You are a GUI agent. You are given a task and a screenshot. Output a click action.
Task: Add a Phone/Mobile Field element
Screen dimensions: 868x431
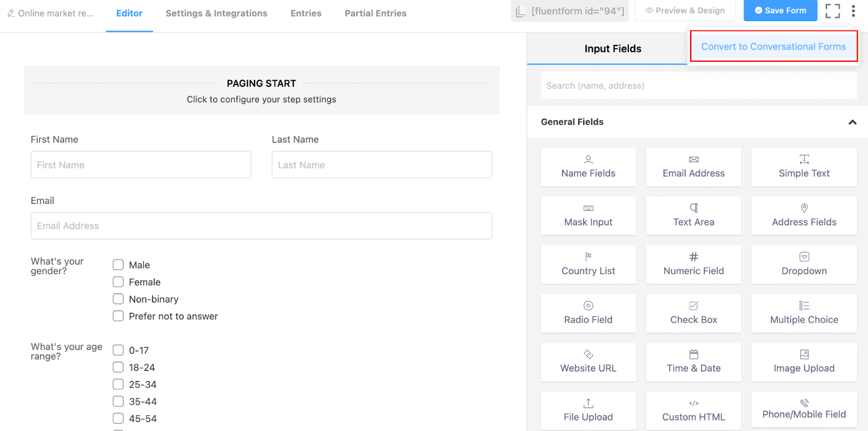pyautogui.click(x=804, y=409)
